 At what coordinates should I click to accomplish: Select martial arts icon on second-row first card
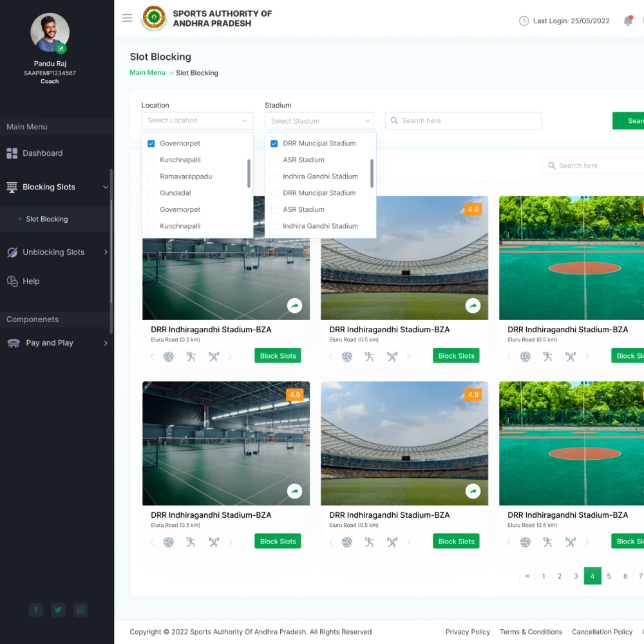coord(191,542)
